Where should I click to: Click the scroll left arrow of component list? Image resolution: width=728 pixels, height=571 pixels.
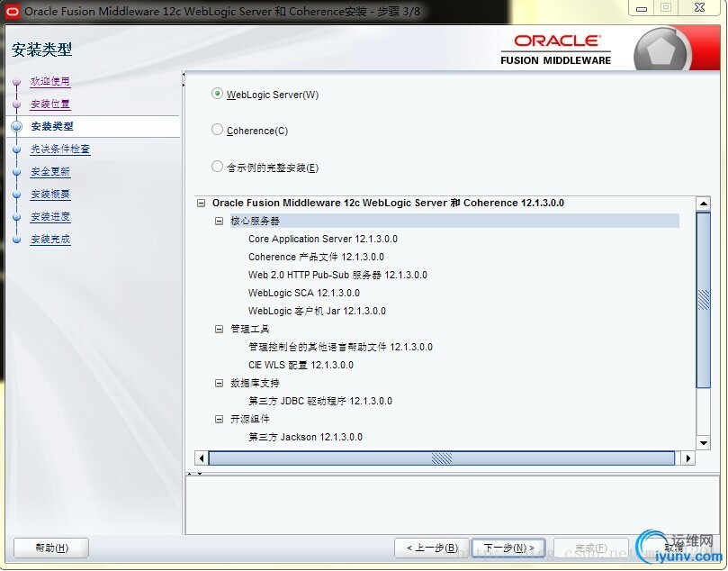202,458
